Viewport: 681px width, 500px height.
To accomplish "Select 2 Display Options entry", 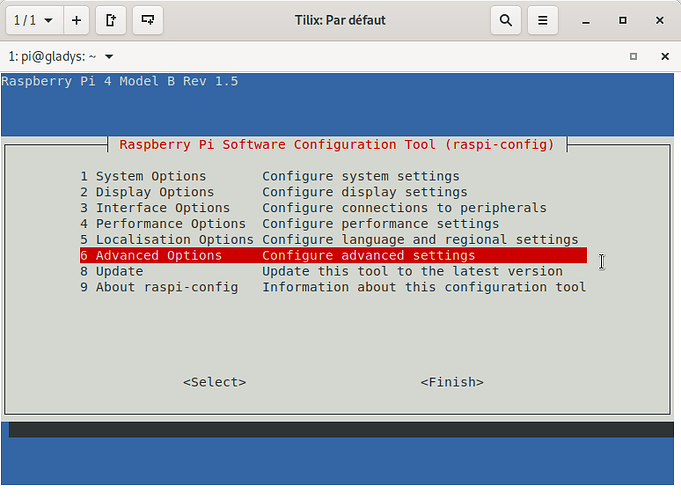I will pyautogui.click(x=333, y=192).
